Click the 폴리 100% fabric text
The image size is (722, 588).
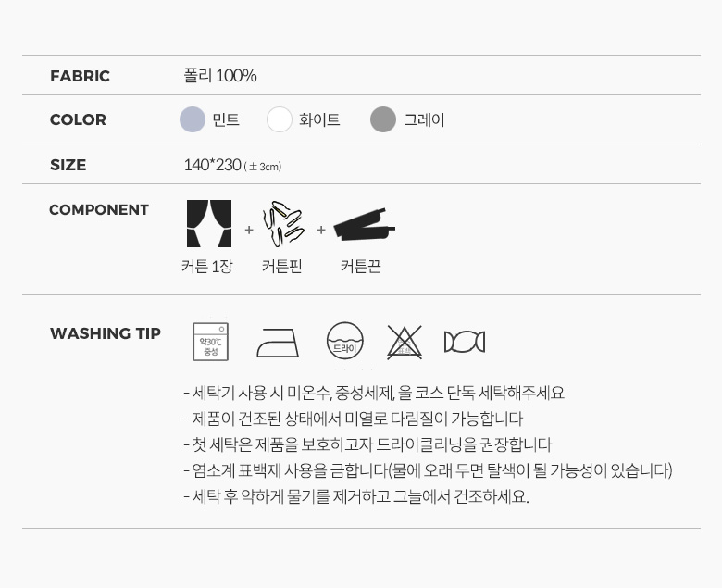point(220,76)
